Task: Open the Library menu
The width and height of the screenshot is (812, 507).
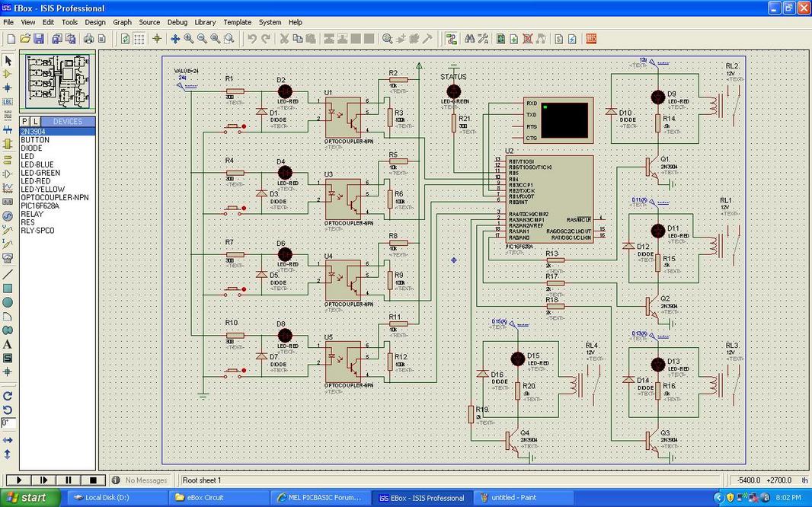Action: point(205,22)
